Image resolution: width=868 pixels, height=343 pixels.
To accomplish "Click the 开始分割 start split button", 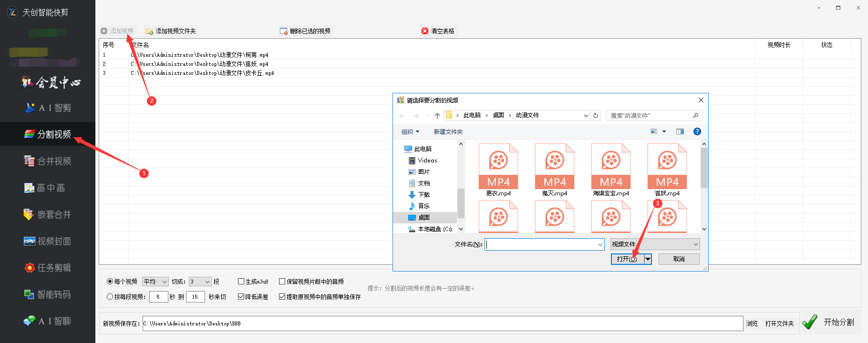I will (x=829, y=323).
